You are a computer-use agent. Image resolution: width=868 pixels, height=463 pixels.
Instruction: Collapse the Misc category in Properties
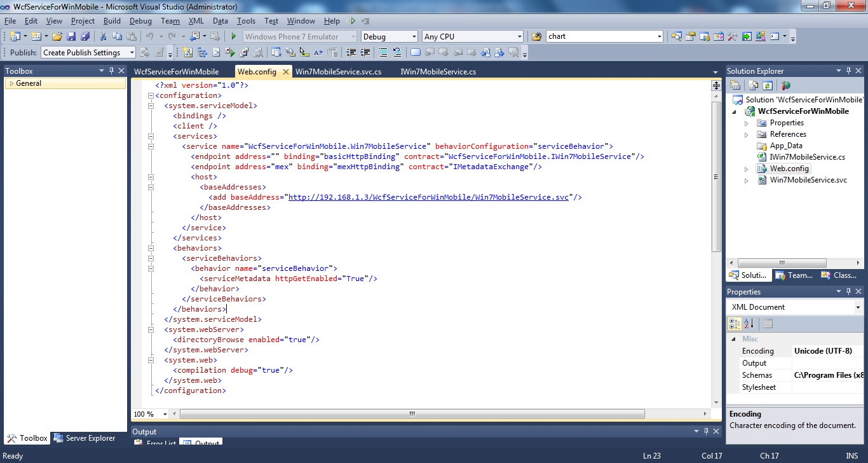(x=734, y=339)
